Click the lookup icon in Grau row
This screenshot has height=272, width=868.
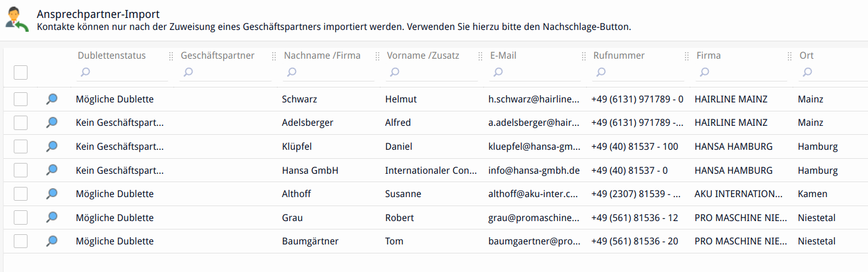coord(52,217)
